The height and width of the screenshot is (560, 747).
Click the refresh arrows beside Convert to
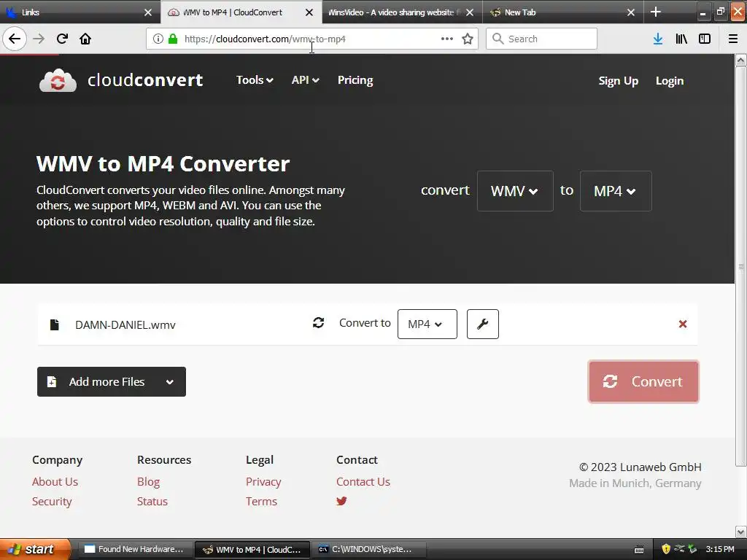click(x=318, y=323)
